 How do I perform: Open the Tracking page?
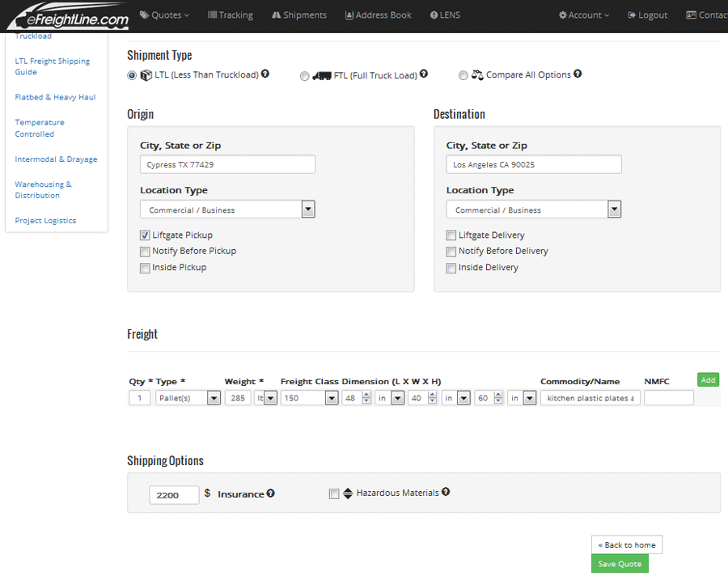(231, 15)
